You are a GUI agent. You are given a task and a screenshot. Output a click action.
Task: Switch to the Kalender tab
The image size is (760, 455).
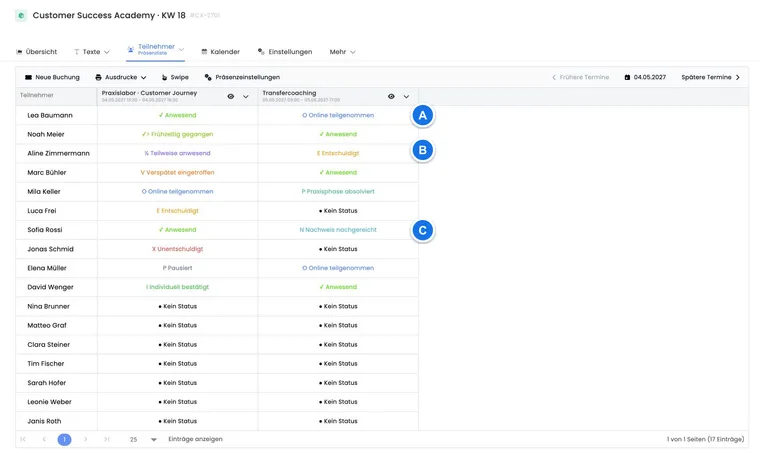[221, 52]
